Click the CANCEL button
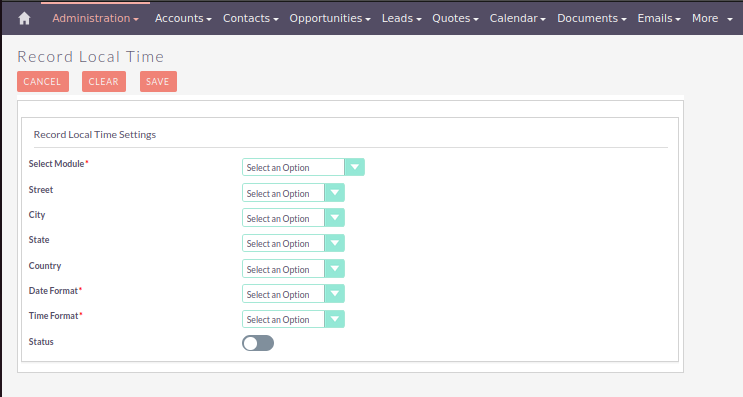Viewport: 743px width, 397px height. [43, 81]
